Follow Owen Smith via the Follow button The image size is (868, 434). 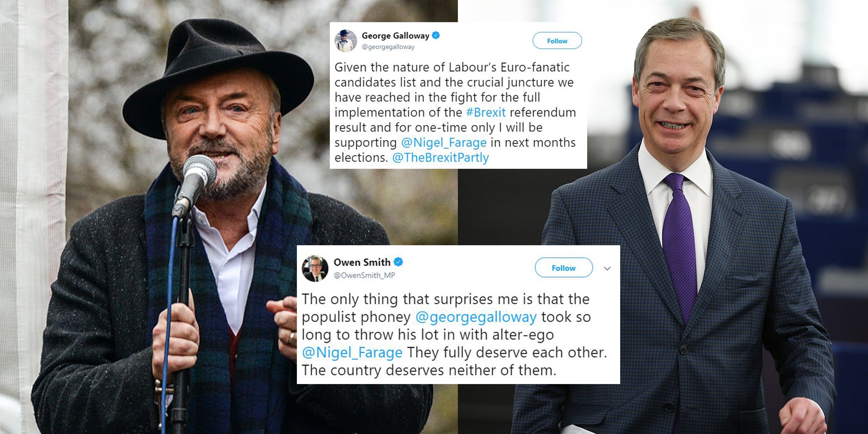click(563, 268)
